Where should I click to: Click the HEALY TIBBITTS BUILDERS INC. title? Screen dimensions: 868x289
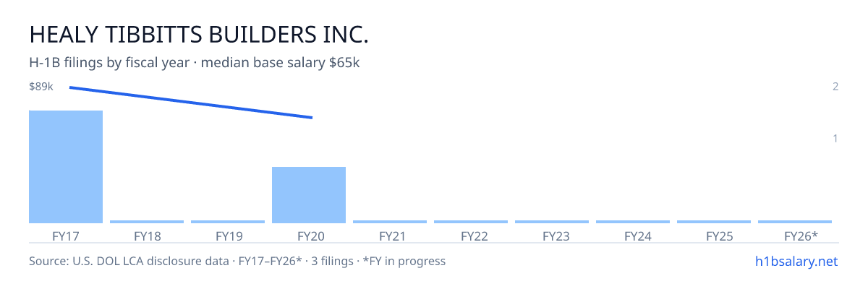pos(199,35)
